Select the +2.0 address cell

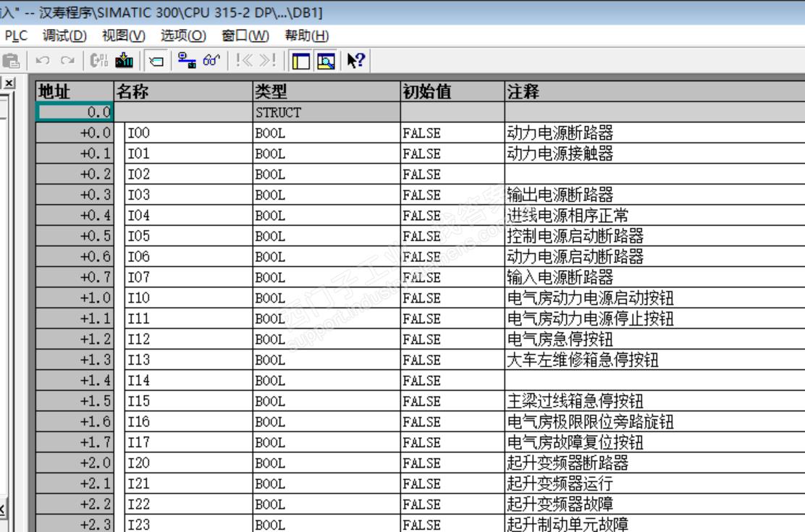(x=75, y=463)
